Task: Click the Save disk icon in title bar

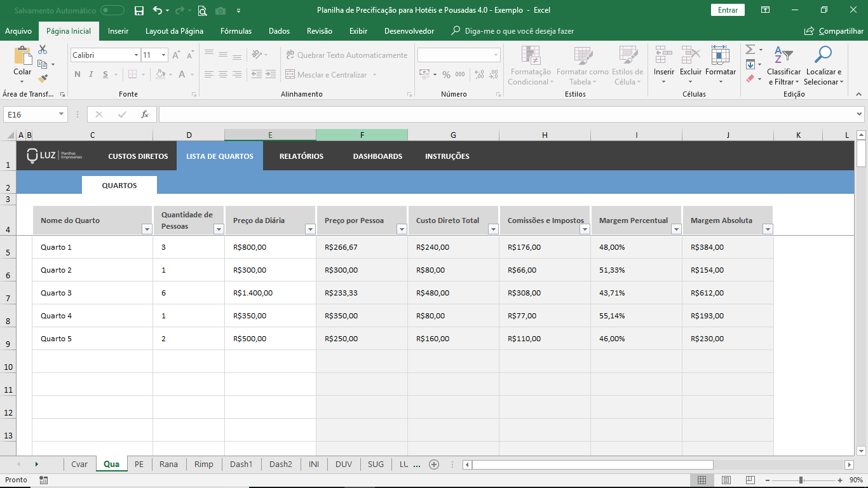Action: click(x=139, y=10)
